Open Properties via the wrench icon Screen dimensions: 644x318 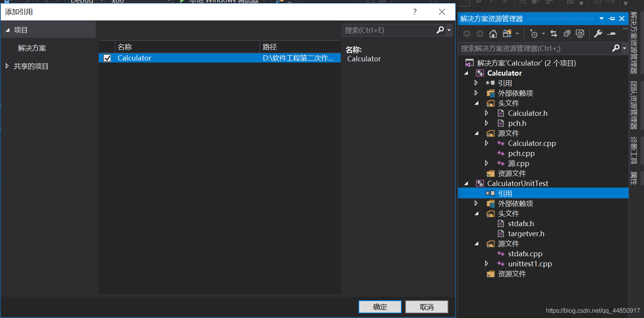coord(598,34)
